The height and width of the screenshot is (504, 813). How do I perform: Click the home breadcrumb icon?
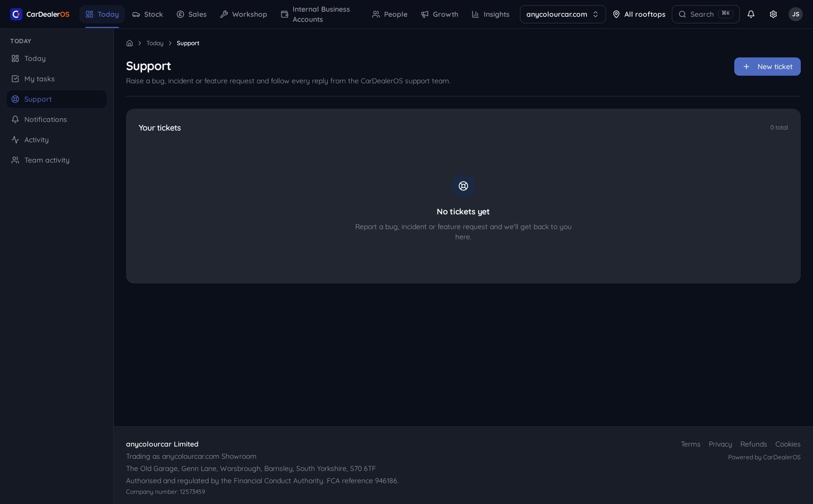tap(130, 43)
